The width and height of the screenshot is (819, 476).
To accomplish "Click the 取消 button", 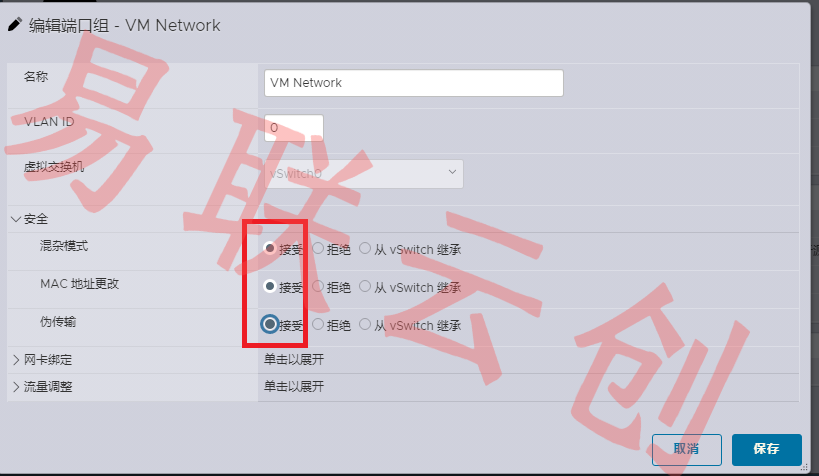I will (x=686, y=449).
